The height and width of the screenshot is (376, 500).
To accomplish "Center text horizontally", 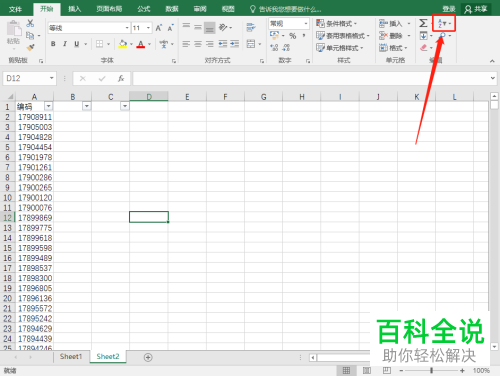I will [x=198, y=44].
